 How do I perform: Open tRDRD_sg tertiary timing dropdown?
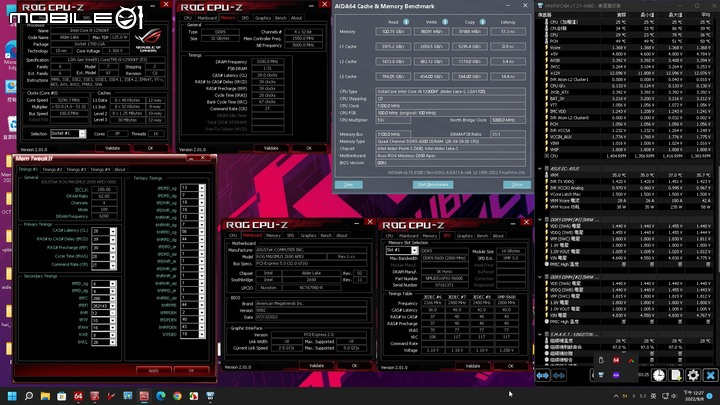[x=202, y=188]
